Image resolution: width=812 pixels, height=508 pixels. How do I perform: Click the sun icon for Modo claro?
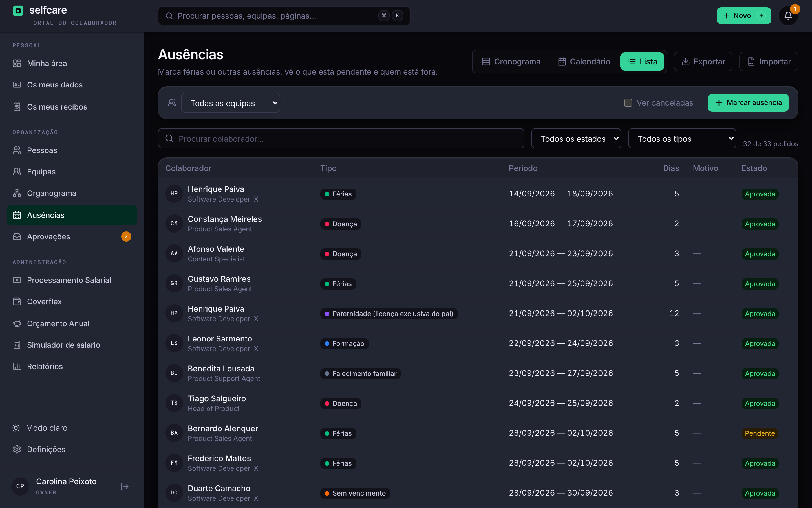coord(16,428)
